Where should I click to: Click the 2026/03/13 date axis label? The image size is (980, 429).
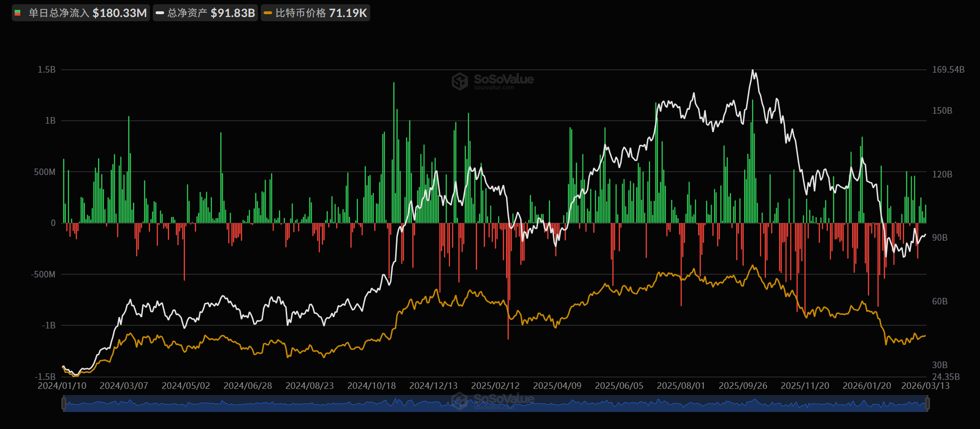[925, 386]
